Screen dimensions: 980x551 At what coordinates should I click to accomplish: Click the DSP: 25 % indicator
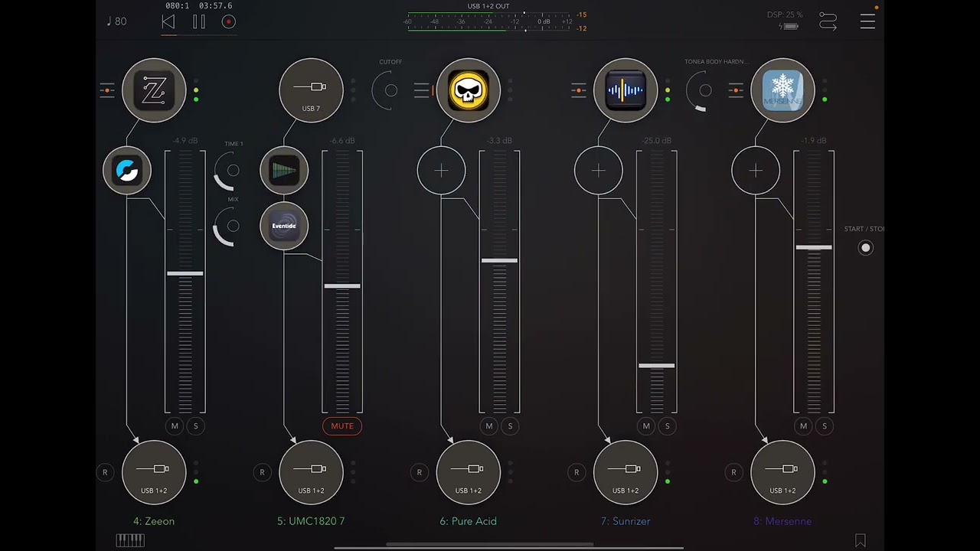tap(785, 15)
